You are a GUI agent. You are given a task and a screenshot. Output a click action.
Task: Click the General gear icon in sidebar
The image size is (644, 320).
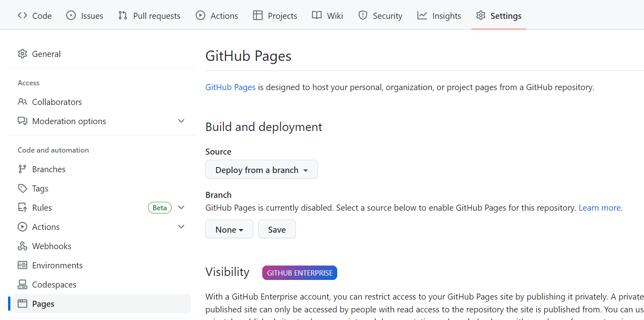22,54
